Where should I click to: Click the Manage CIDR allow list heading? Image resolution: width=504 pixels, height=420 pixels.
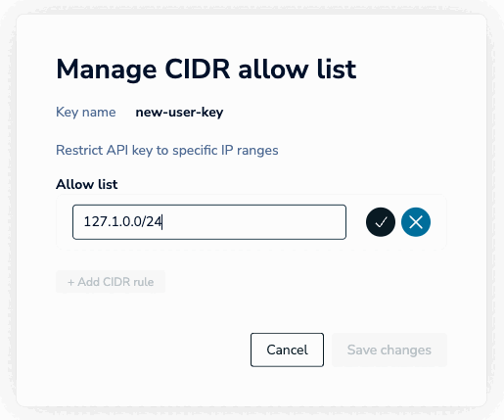pos(206,70)
